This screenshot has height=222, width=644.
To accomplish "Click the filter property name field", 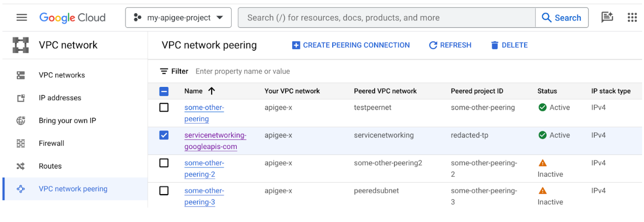I will point(242,71).
